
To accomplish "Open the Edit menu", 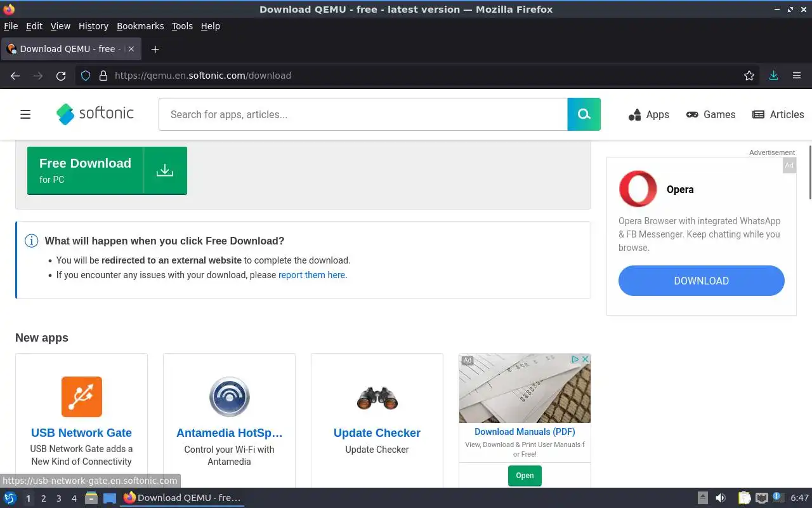I will tap(34, 26).
